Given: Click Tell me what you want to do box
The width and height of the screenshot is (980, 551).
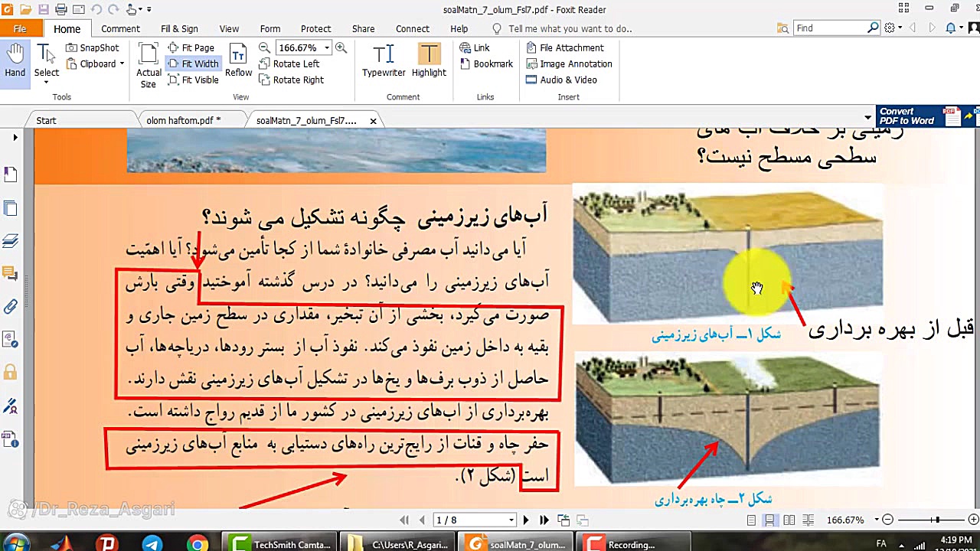Looking at the screenshot, I should click(563, 28).
